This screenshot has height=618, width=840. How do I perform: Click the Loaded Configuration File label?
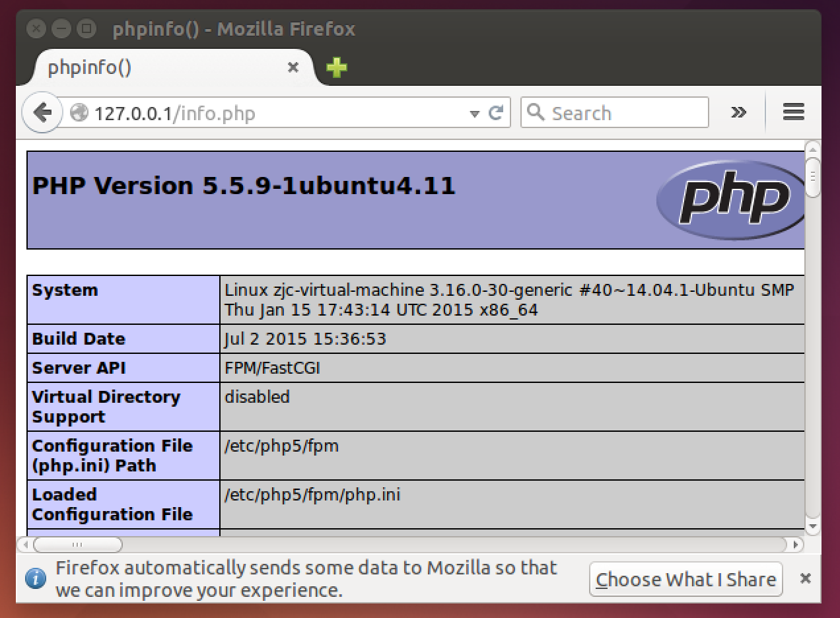coord(112,504)
